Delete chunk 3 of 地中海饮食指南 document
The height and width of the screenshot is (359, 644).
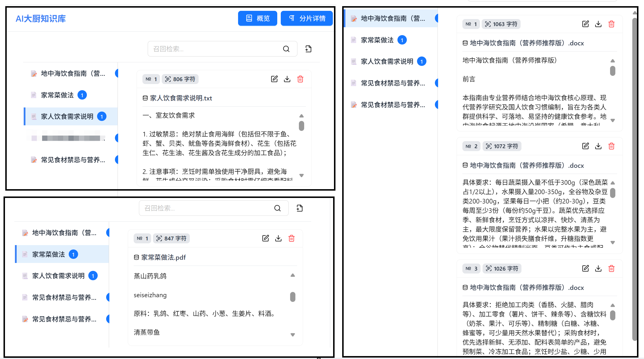(x=611, y=268)
